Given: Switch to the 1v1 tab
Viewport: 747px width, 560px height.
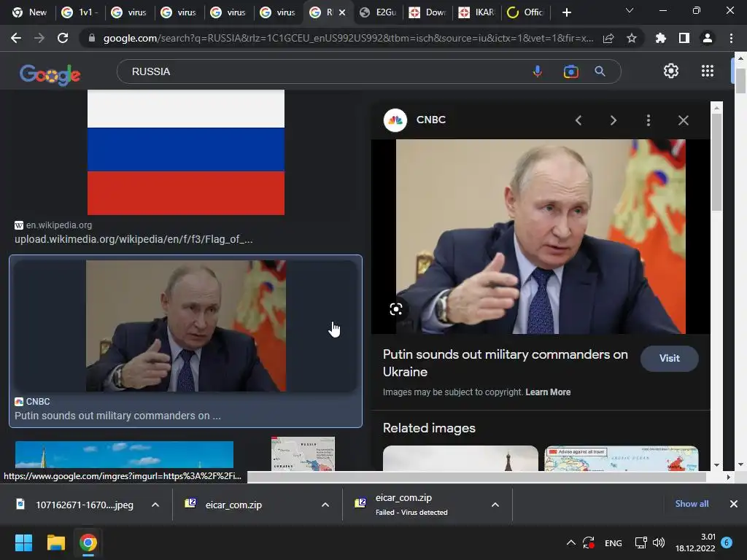Looking at the screenshot, I should pyautogui.click(x=80, y=12).
